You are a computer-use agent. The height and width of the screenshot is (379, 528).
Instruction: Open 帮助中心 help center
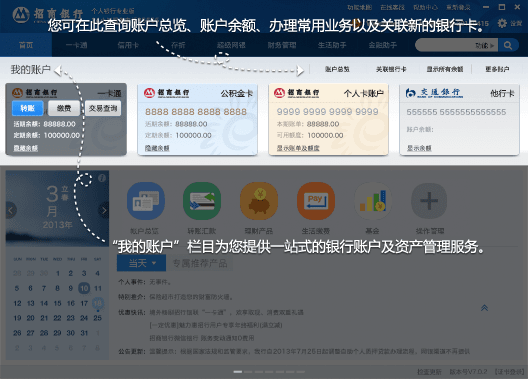point(425,7)
